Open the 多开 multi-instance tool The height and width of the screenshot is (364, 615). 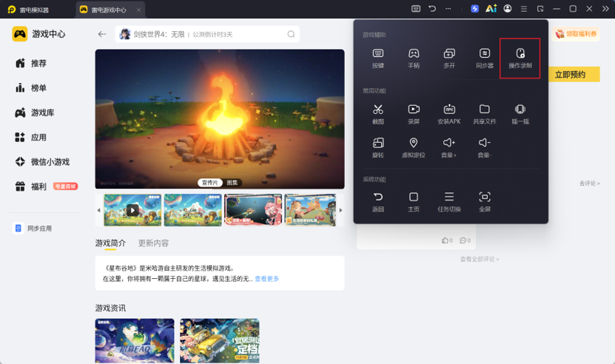[x=449, y=58]
